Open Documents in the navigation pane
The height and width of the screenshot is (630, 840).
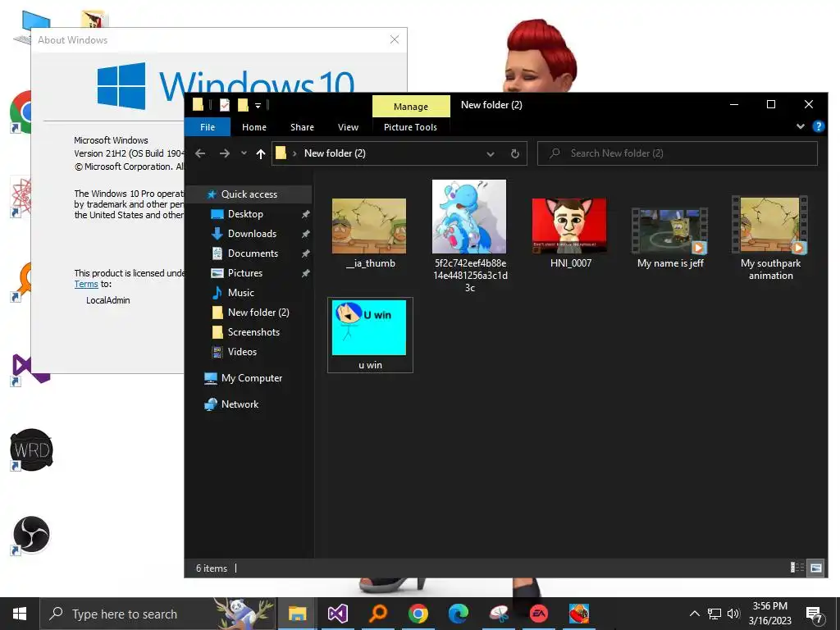point(253,253)
